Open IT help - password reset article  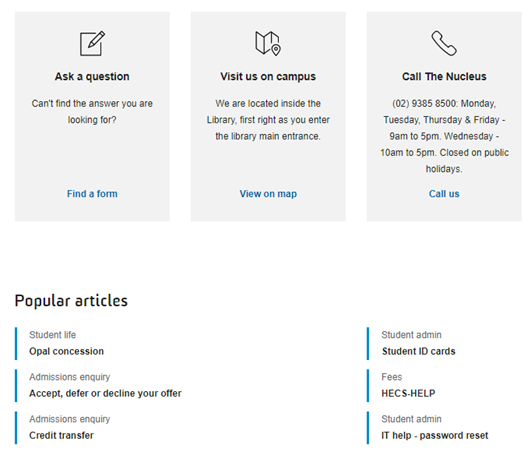(435, 435)
